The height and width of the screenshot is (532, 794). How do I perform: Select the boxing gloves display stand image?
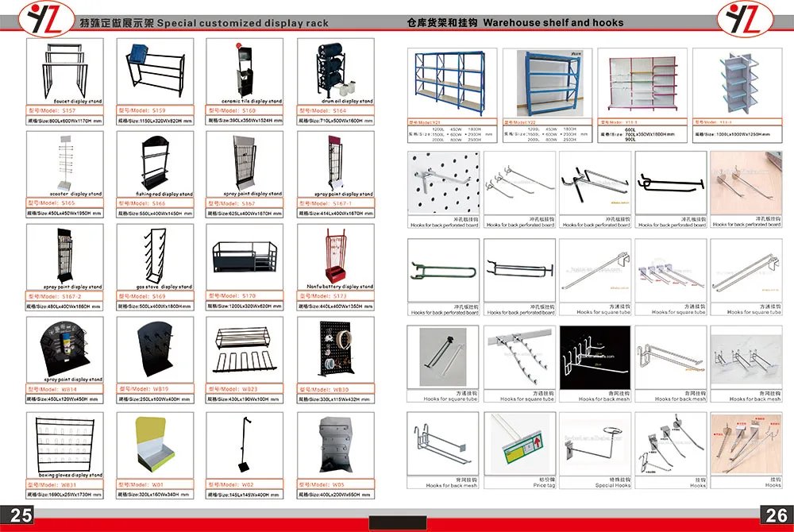click(65, 443)
